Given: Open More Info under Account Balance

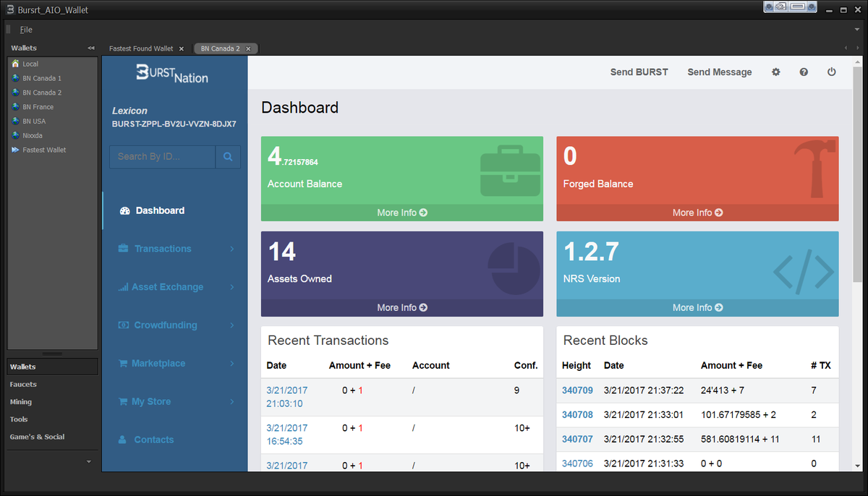Looking at the screenshot, I should click(x=402, y=213).
